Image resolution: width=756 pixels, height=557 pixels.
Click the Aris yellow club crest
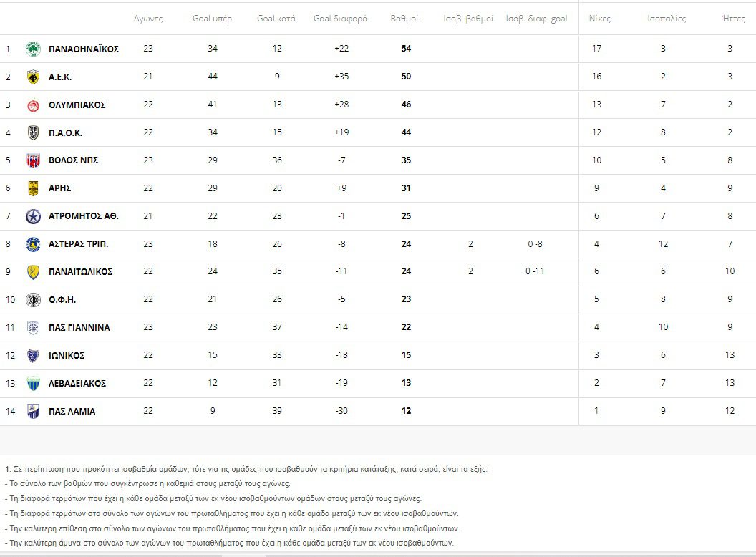click(33, 188)
